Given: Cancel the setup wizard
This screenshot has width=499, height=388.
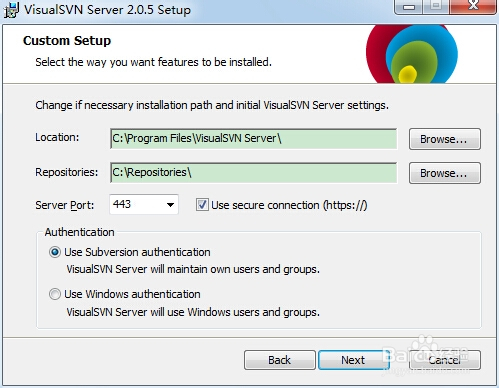Looking at the screenshot, I should [x=445, y=360].
